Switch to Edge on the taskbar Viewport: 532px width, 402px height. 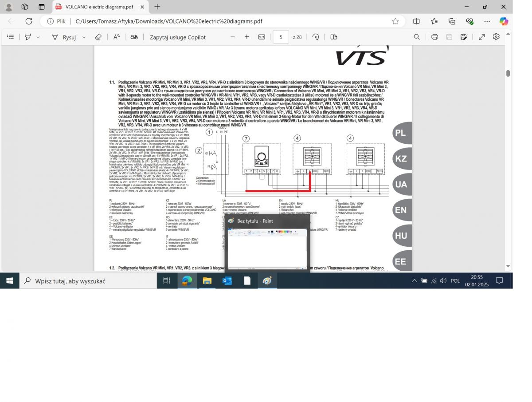(187, 281)
